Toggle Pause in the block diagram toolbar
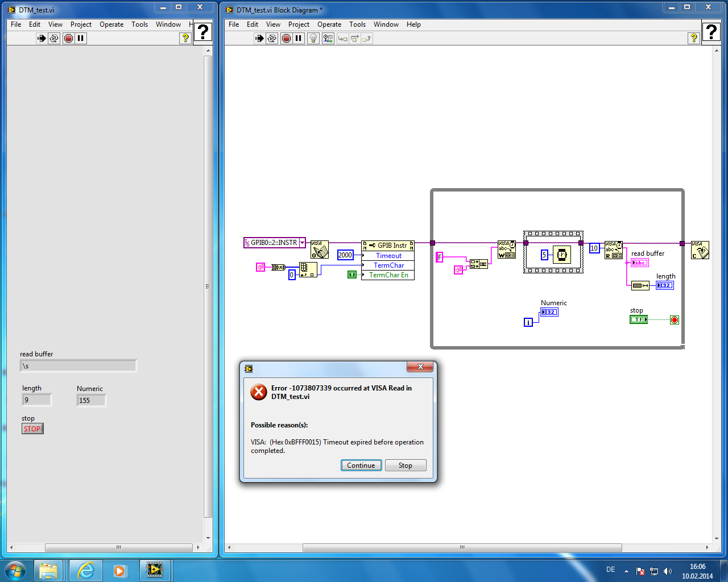Image resolution: width=728 pixels, height=582 pixels. pyautogui.click(x=299, y=39)
